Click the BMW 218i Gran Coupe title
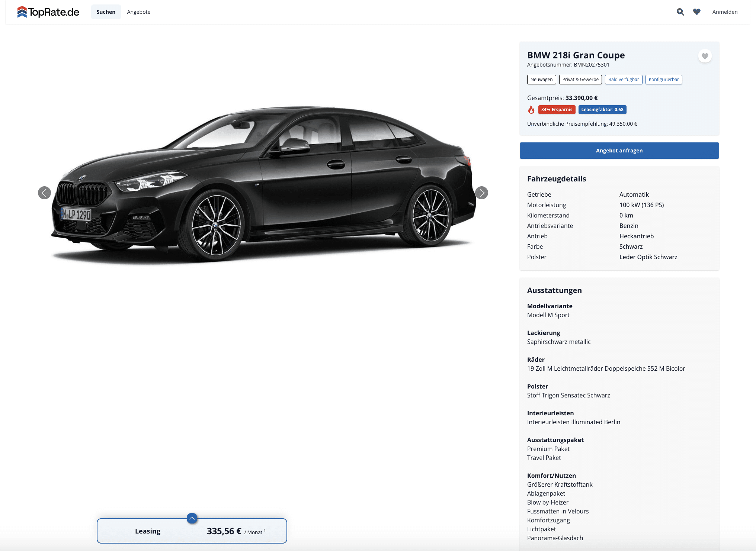The image size is (756, 551). point(576,55)
